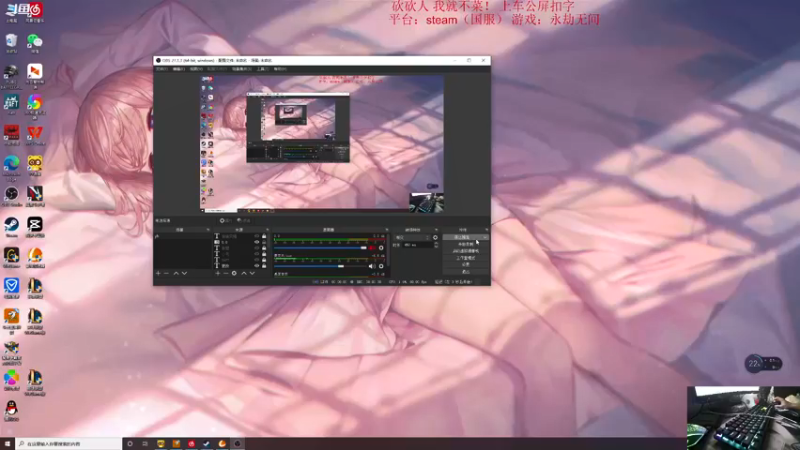The height and width of the screenshot is (450, 800).
Task: Select the webcam overlay in the OBS preview
Action: pyautogui.click(x=426, y=202)
